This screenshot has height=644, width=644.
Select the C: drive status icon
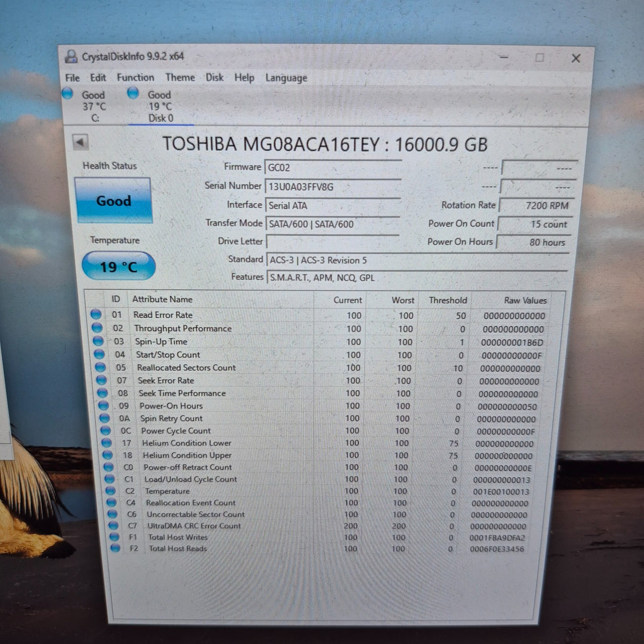point(68,93)
